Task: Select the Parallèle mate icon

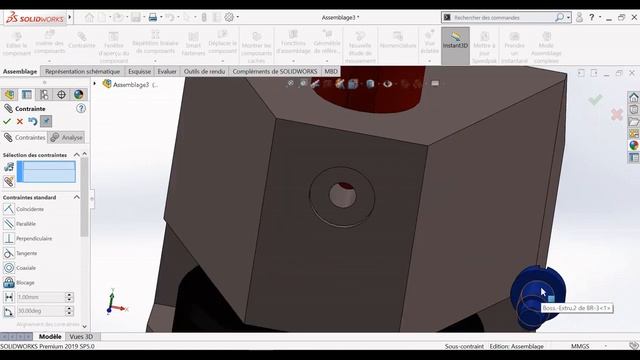Action: pyautogui.click(x=9, y=224)
